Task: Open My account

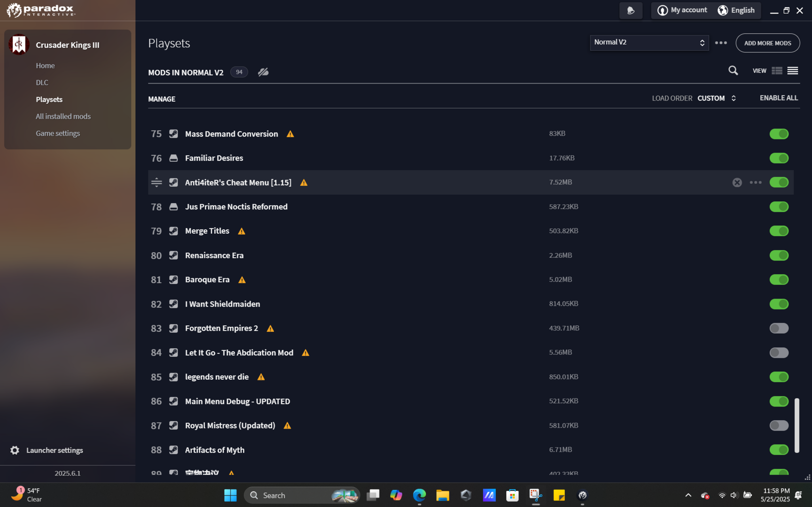Action: point(682,10)
